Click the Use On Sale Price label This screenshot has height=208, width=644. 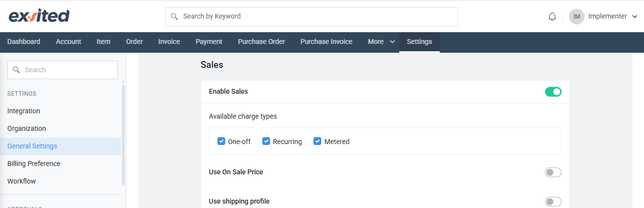point(236,172)
